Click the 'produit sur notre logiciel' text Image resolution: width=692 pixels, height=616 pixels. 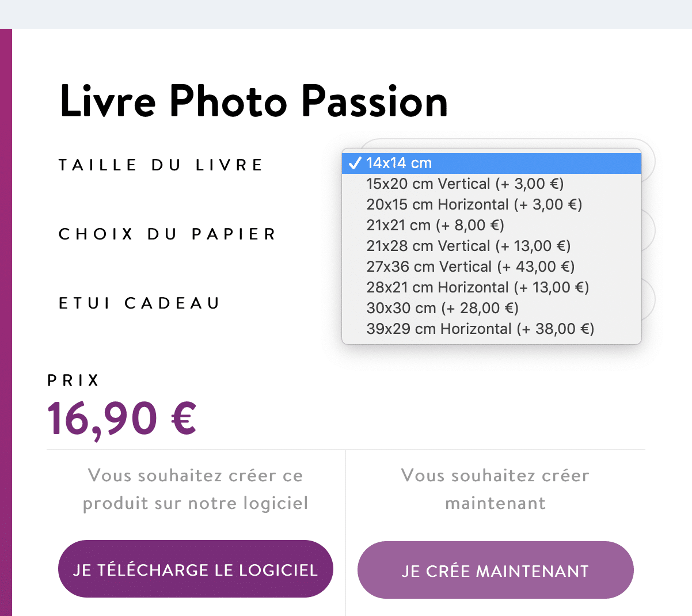pyautogui.click(x=195, y=503)
